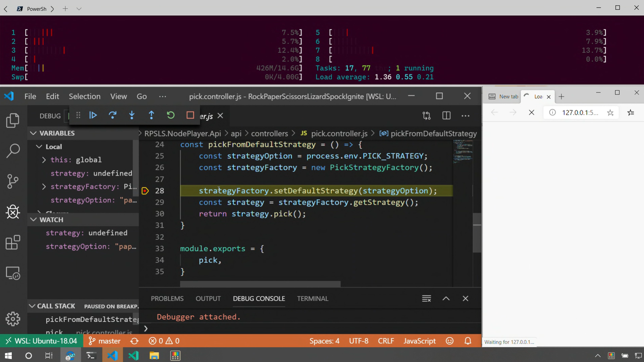Click the WSL: Ubuntu-18.04 remote indicator
This screenshot has height=362, width=644.
pos(42,341)
